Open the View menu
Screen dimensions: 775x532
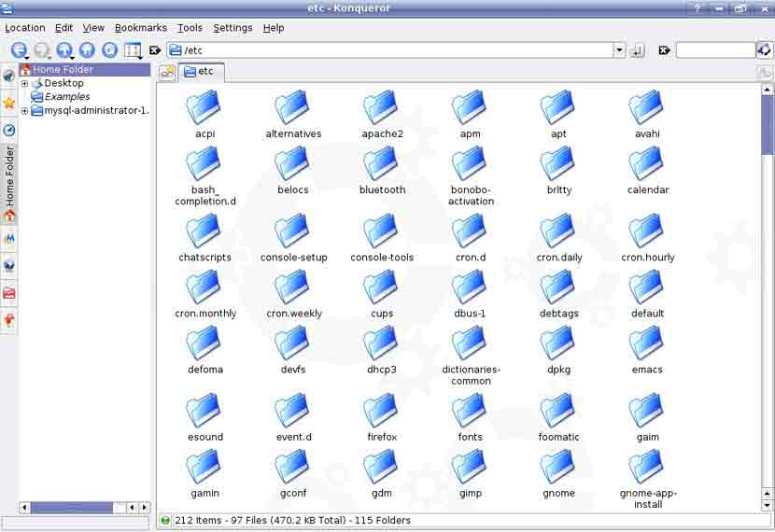click(x=93, y=28)
